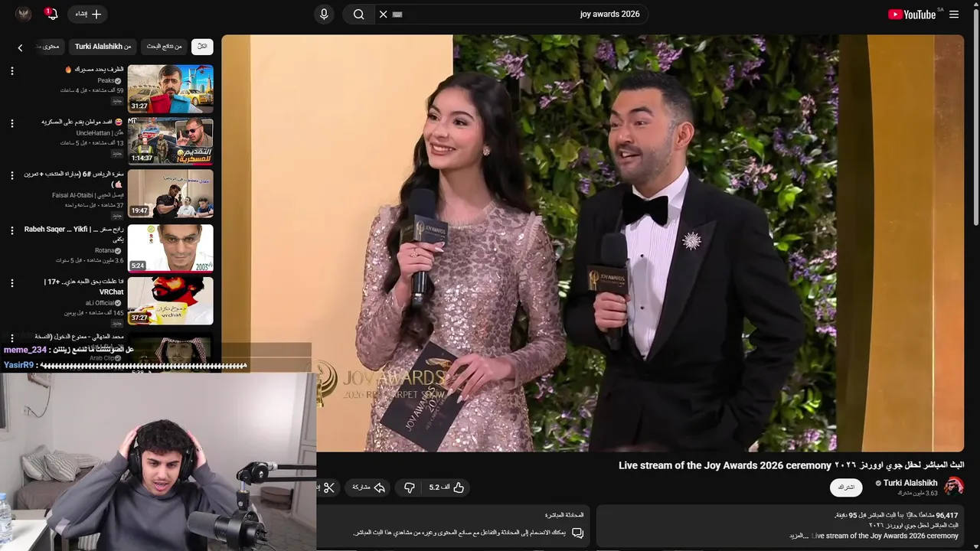The height and width of the screenshot is (551, 980).
Task: Open options menu for the Rabeh Saqer video
Action: (x=11, y=230)
